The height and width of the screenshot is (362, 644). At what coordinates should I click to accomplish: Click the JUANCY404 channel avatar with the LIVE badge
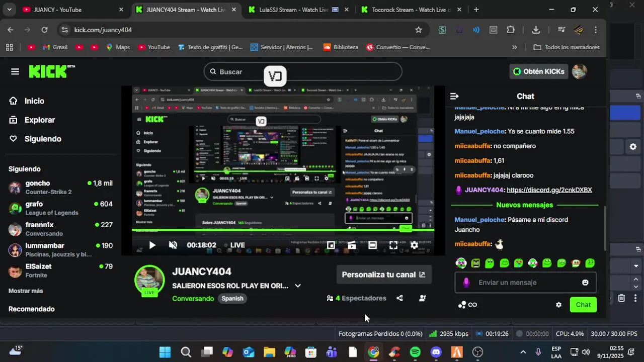[149, 281]
